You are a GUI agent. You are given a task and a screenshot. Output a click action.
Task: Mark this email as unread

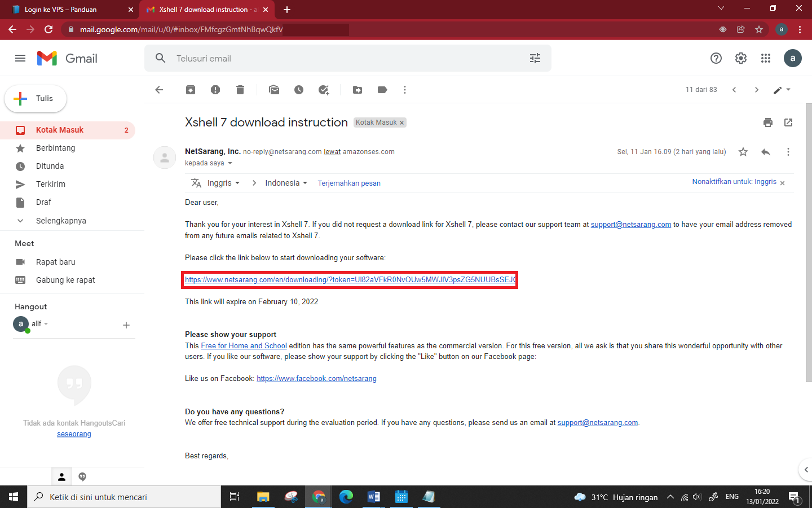(x=274, y=90)
